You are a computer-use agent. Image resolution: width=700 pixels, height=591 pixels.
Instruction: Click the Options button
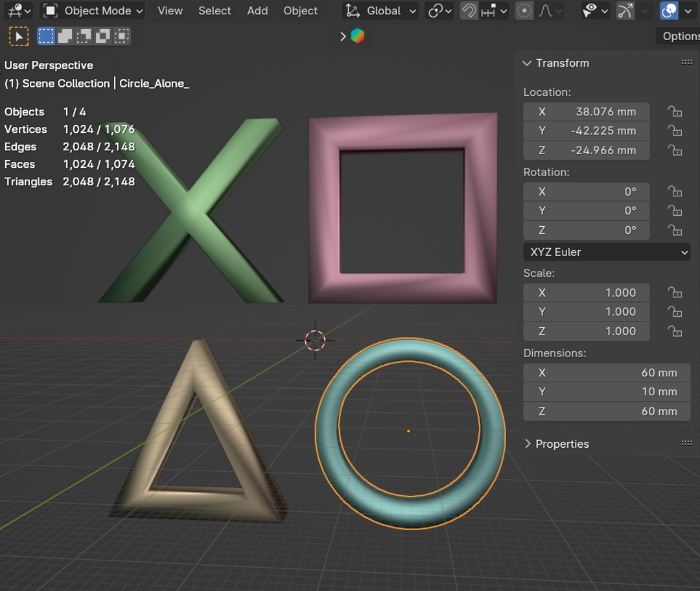(x=679, y=36)
